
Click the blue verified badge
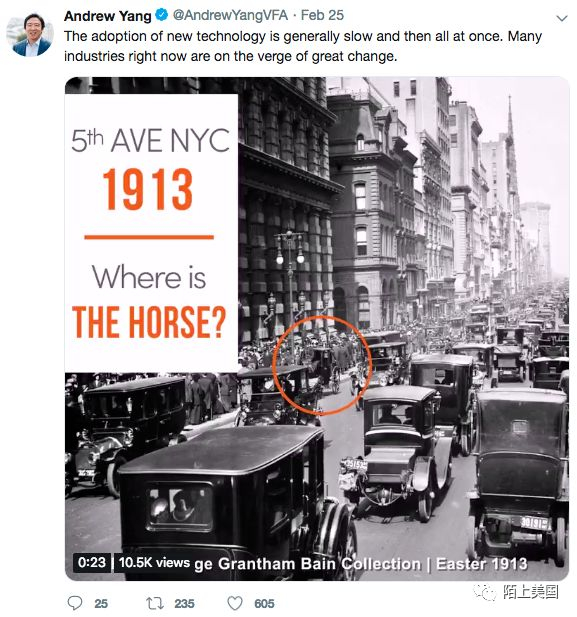click(161, 15)
